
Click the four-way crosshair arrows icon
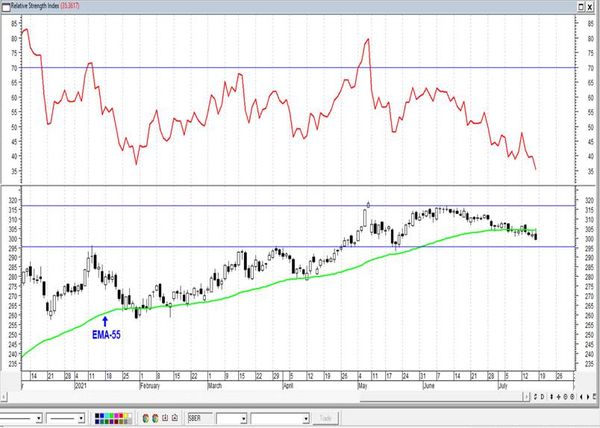(558, 397)
